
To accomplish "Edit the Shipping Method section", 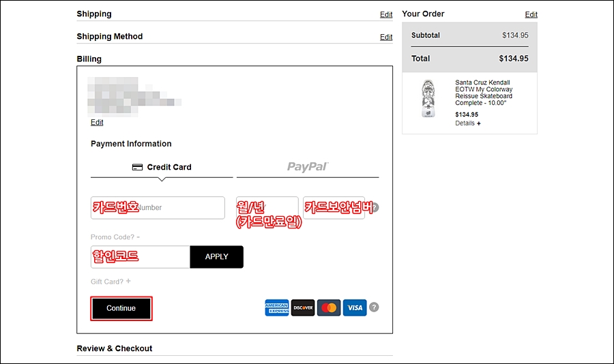I will (x=386, y=37).
